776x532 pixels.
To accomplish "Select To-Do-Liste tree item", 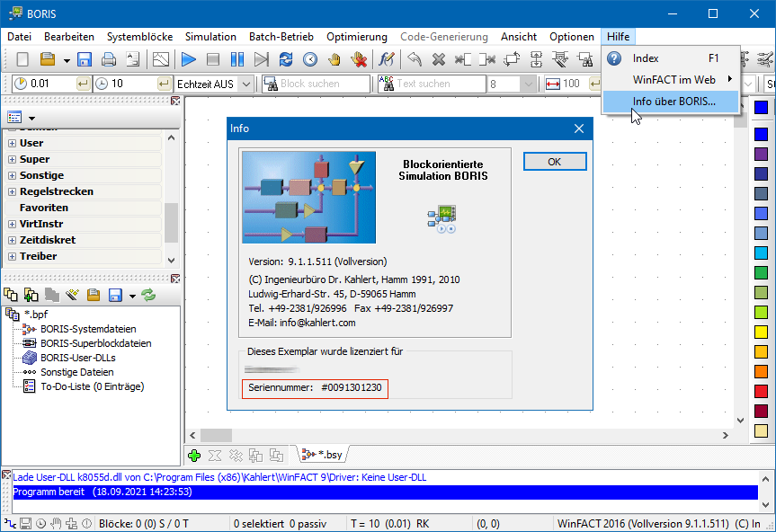I will click(93, 386).
